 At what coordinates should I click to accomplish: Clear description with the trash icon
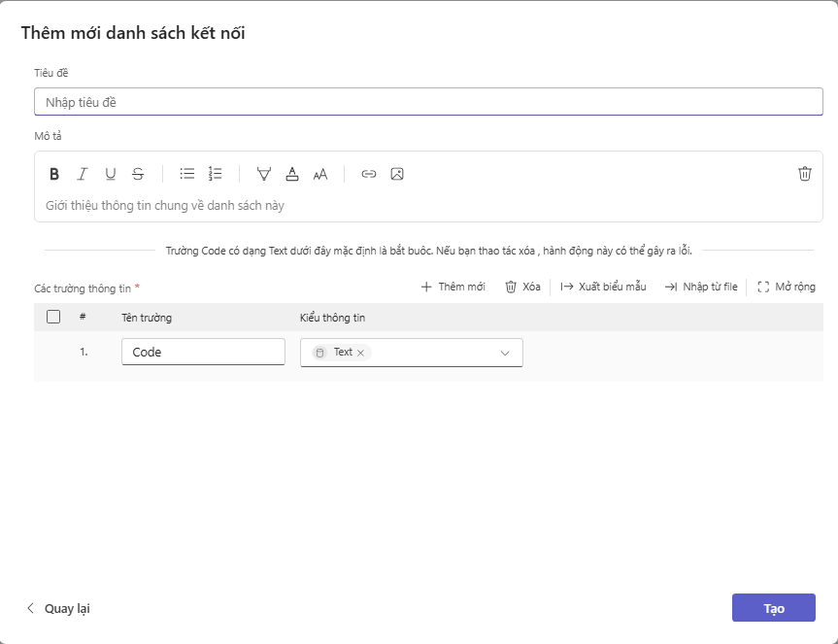804,174
